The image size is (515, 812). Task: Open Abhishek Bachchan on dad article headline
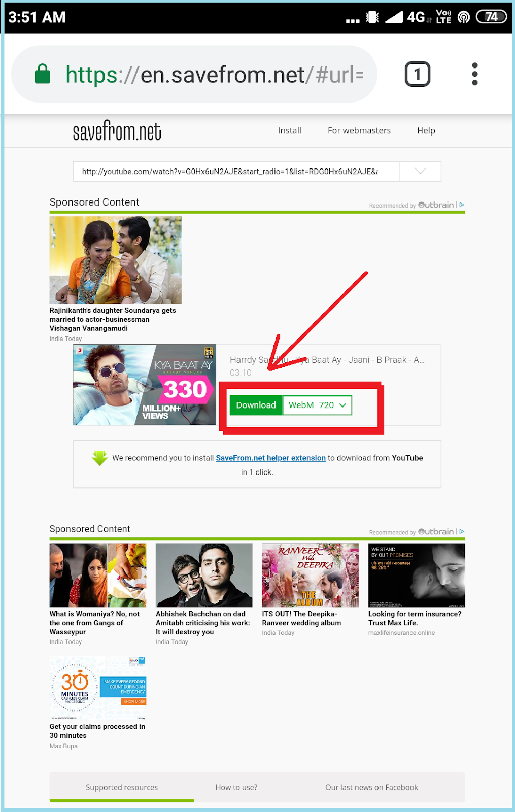[203, 623]
